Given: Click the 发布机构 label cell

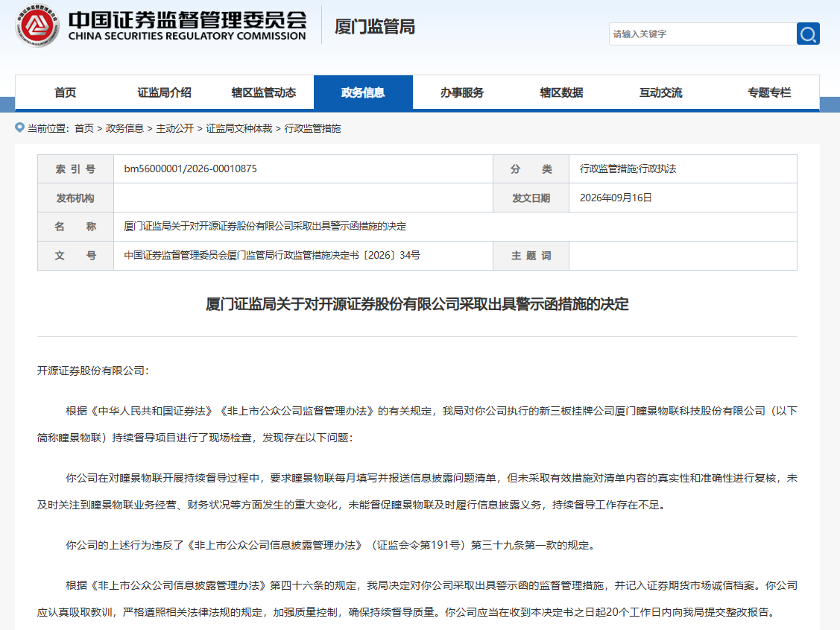Looking at the screenshot, I should 75,198.
